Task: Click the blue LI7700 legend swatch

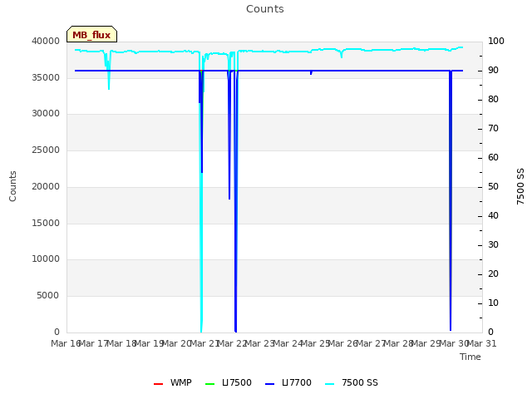Action: [x=269, y=384]
